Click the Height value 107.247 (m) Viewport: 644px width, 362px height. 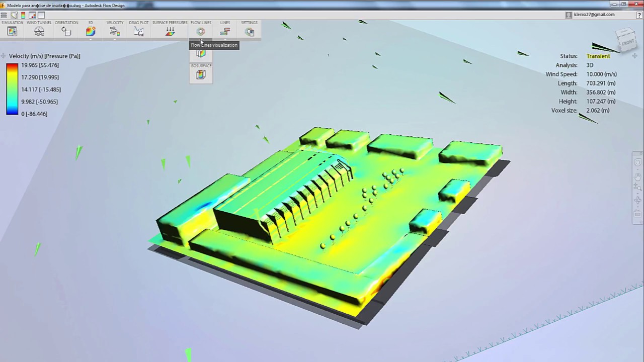click(x=601, y=102)
